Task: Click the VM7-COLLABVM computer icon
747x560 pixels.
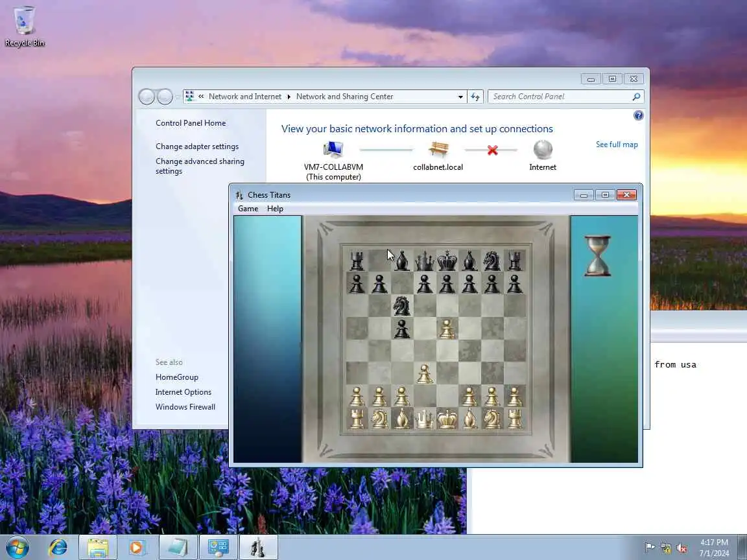Action: (x=333, y=150)
